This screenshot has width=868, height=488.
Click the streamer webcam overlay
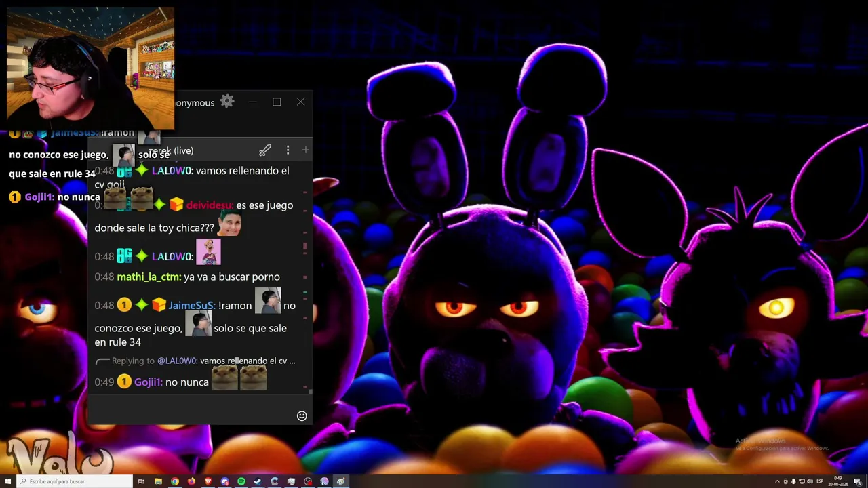pos(90,68)
